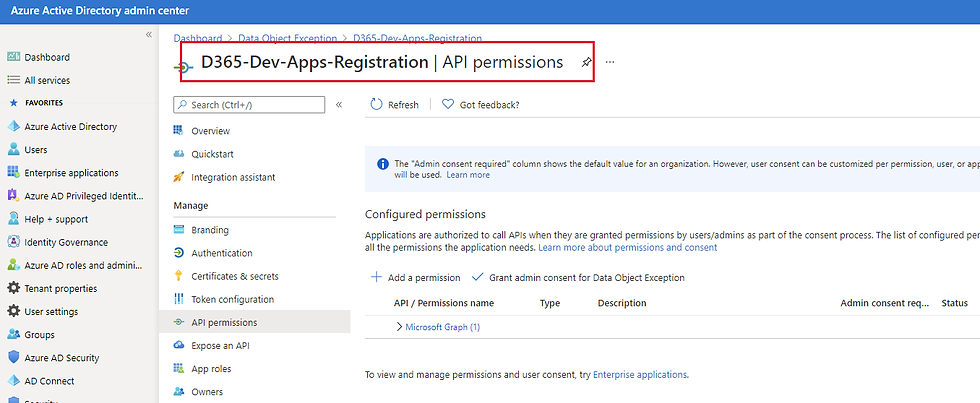980x403 pixels.
Task: Click the Search (Ctrl+/) box
Action: 249,104
